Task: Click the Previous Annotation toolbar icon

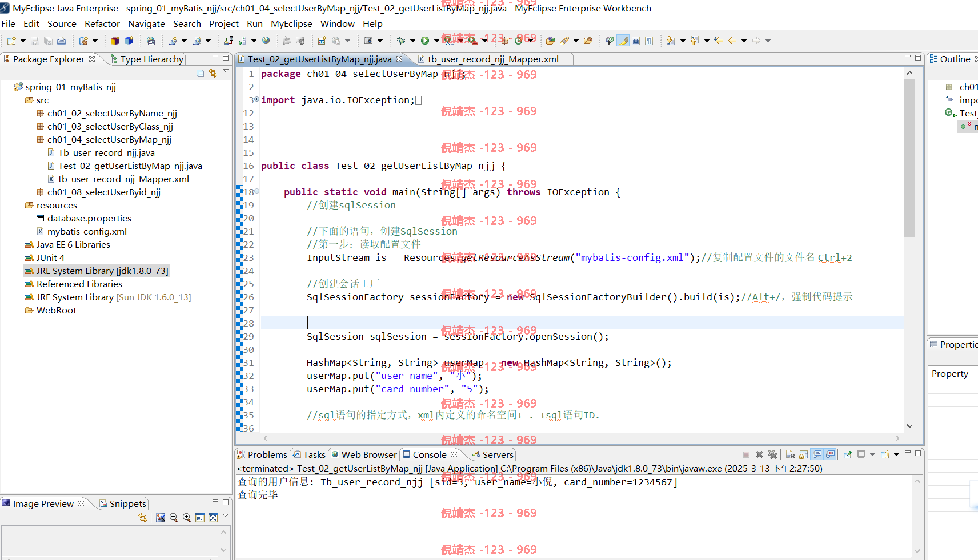Action: click(695, 41)
